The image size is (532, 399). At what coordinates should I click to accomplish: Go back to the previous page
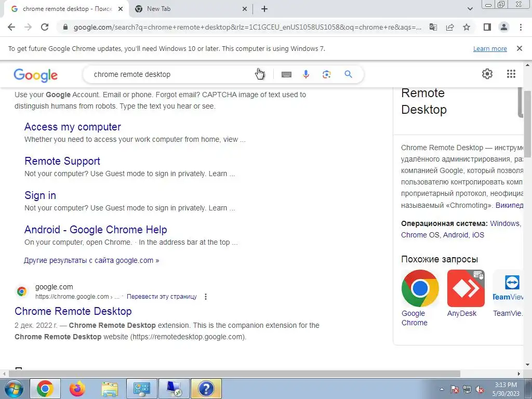[11, 27]
